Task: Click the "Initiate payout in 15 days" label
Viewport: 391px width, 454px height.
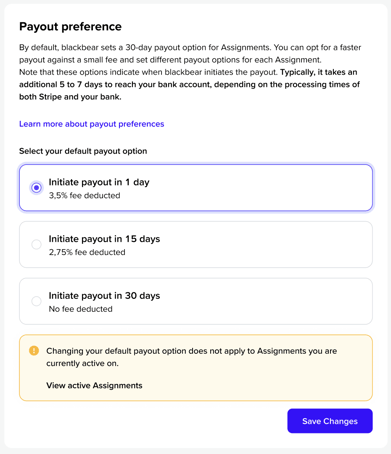Action: coord(104,239)
